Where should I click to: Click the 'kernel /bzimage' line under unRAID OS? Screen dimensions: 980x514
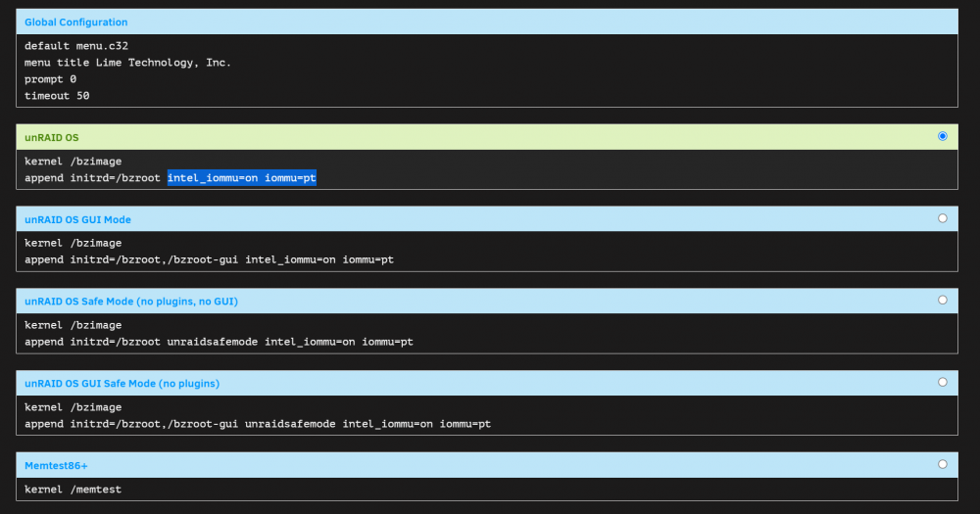(73, 162)
